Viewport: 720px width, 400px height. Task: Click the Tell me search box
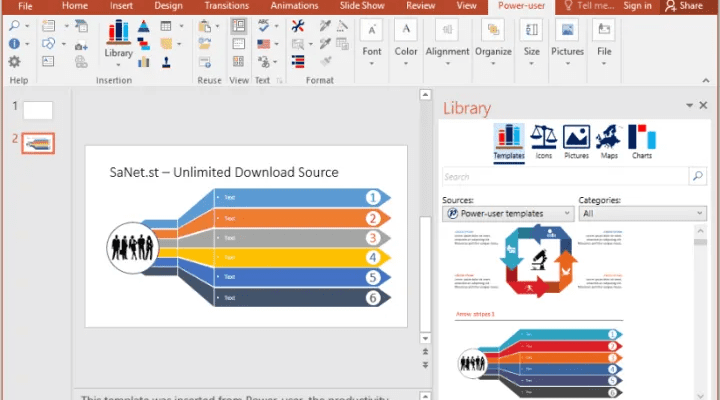click(589, 6)
